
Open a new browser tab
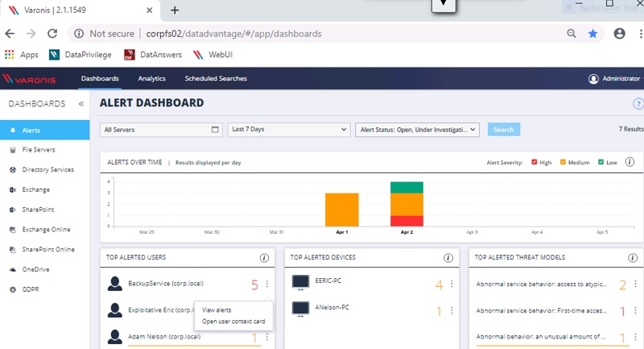pyautogui.click(x=175, y=10)
